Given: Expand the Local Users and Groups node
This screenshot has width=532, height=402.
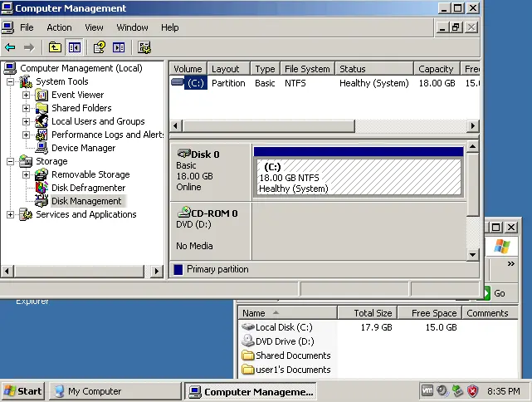Looking at the screenshot, I should coord(26,121).
